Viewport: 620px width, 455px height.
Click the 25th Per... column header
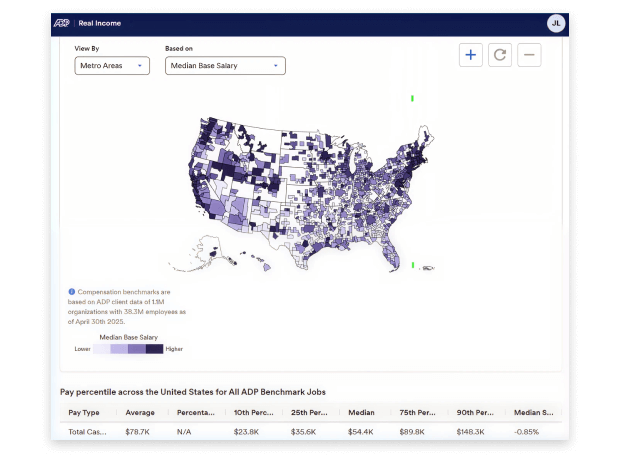pos(309,412)
